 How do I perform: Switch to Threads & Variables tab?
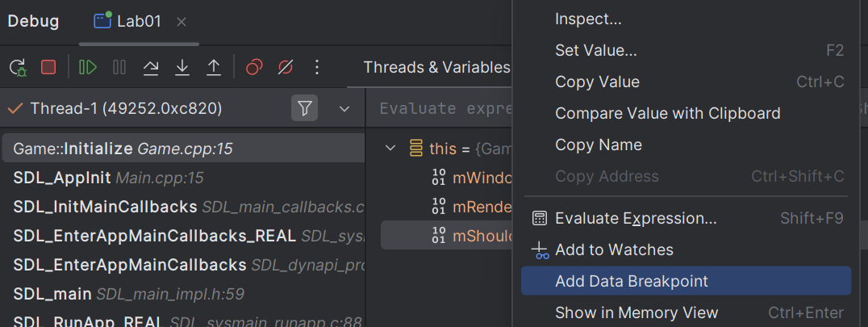point(436,68)
